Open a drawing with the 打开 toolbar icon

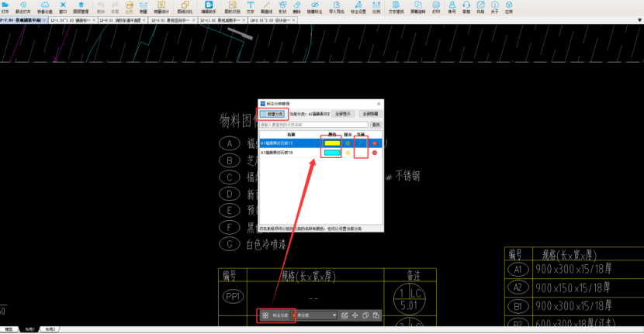point(5,7)
